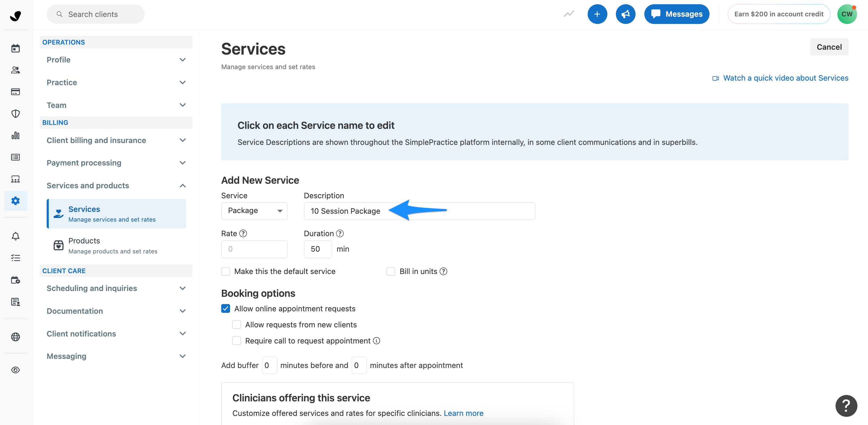Expand Scheduling and inquiries
The width and height of the screenshot is (868, 425).
(116, 288)
